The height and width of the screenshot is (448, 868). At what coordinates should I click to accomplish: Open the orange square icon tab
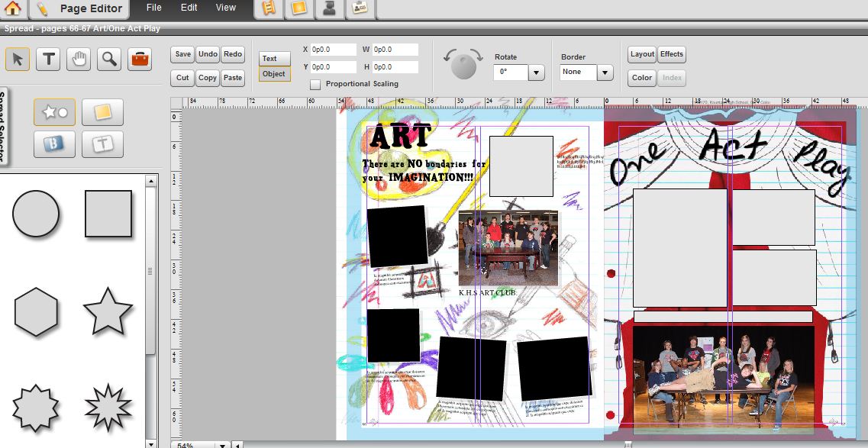(299, 8)
